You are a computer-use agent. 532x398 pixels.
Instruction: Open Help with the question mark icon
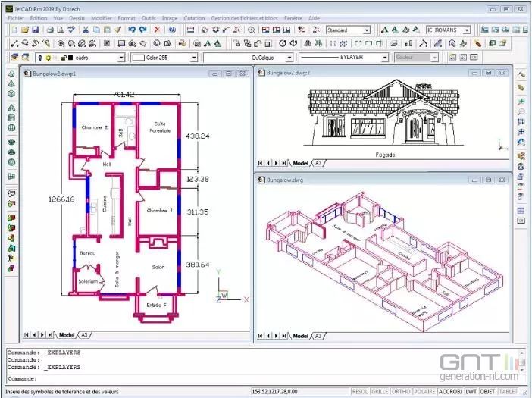[x=172, y=30]
